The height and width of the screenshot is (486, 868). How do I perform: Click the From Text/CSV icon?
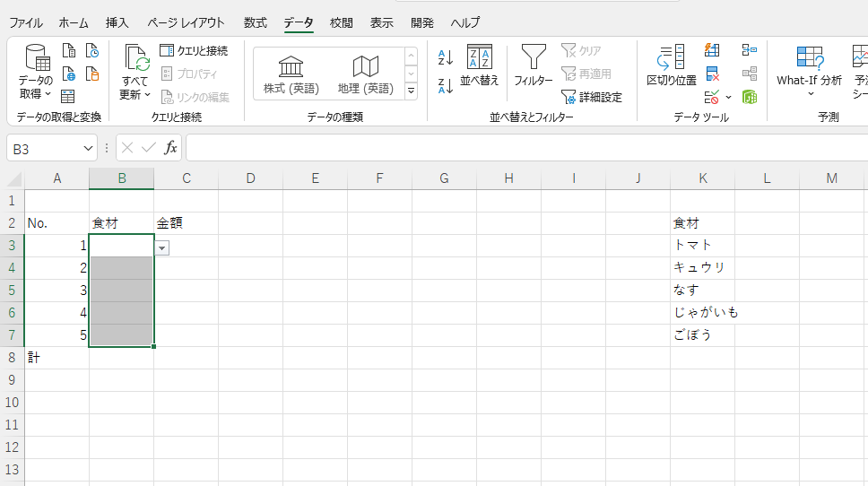pos(69,50)
